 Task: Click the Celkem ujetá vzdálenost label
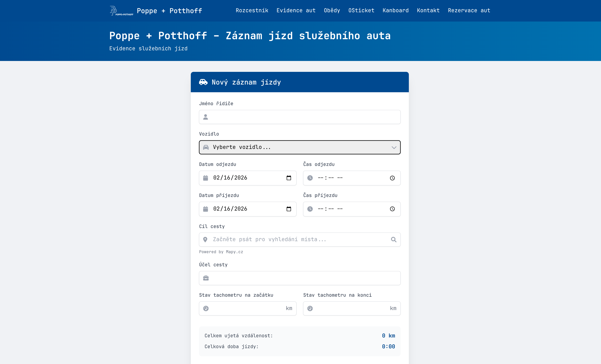coord(238,336)
